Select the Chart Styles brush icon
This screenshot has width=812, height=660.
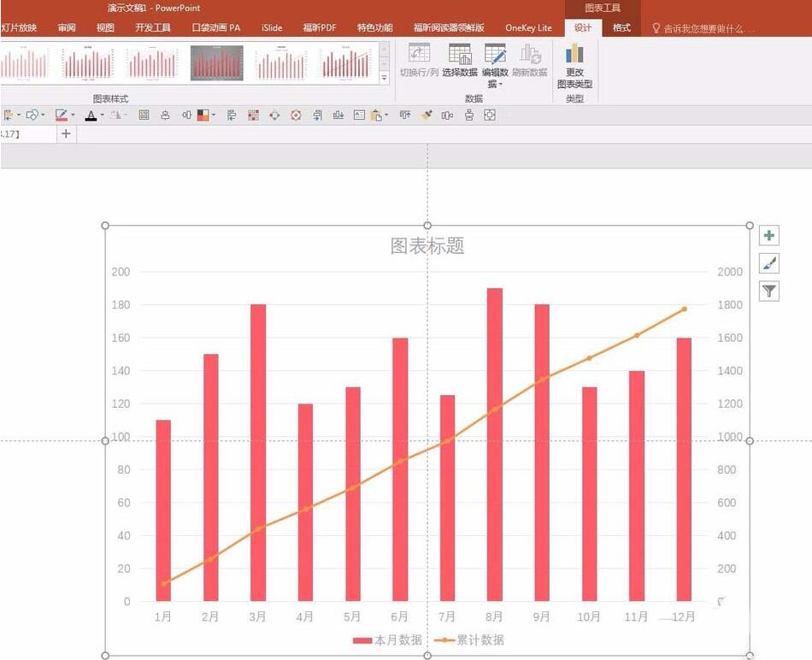768,263
